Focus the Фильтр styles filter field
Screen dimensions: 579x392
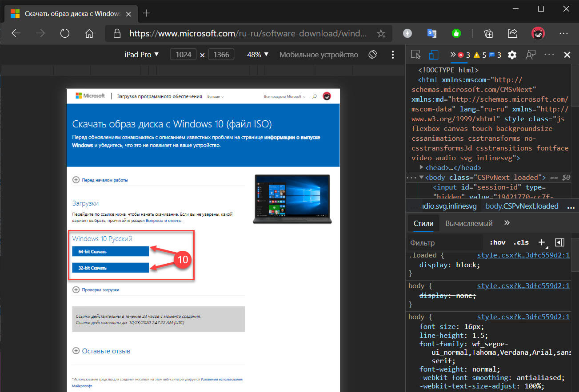[445, 243]
